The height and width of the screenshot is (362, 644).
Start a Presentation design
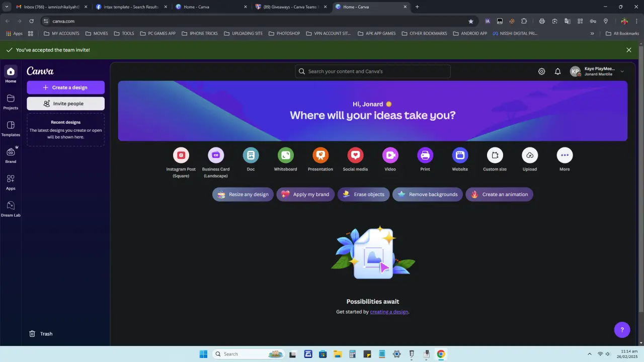coord(320,155)
